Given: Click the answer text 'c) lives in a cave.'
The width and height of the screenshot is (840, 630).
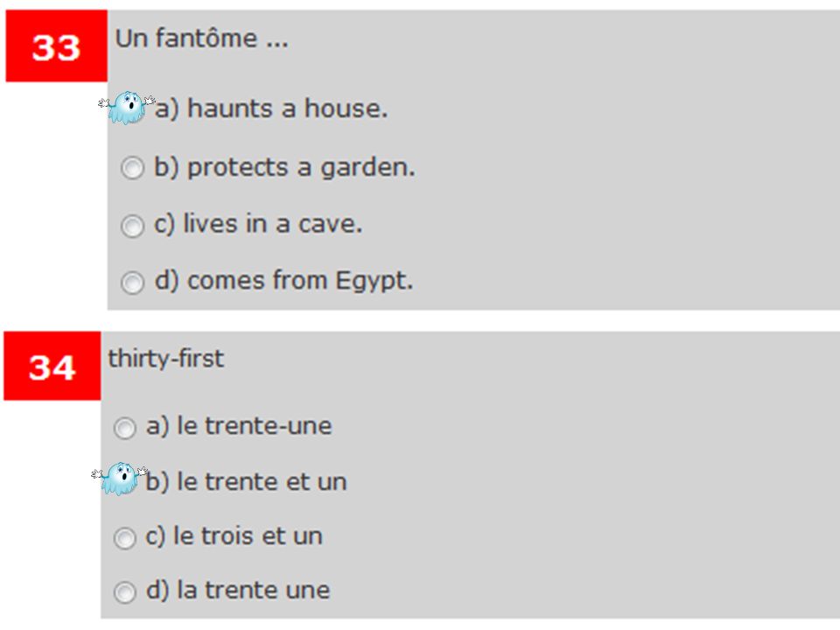Looking at the screenshot, I should tap(258, 223).
